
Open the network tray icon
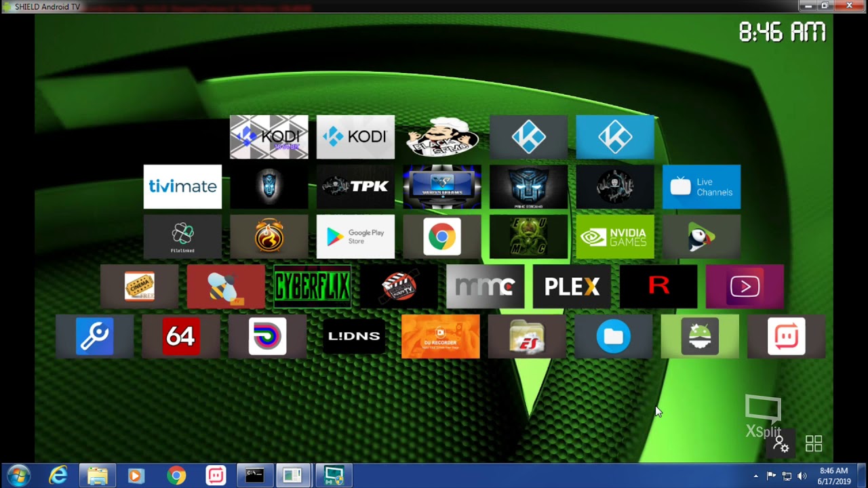coord(787,476)
